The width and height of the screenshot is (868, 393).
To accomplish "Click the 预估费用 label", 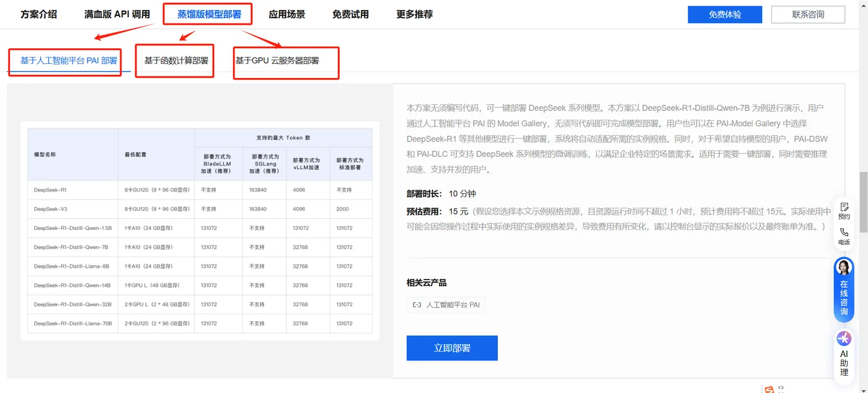I will [x=425, y=211].
